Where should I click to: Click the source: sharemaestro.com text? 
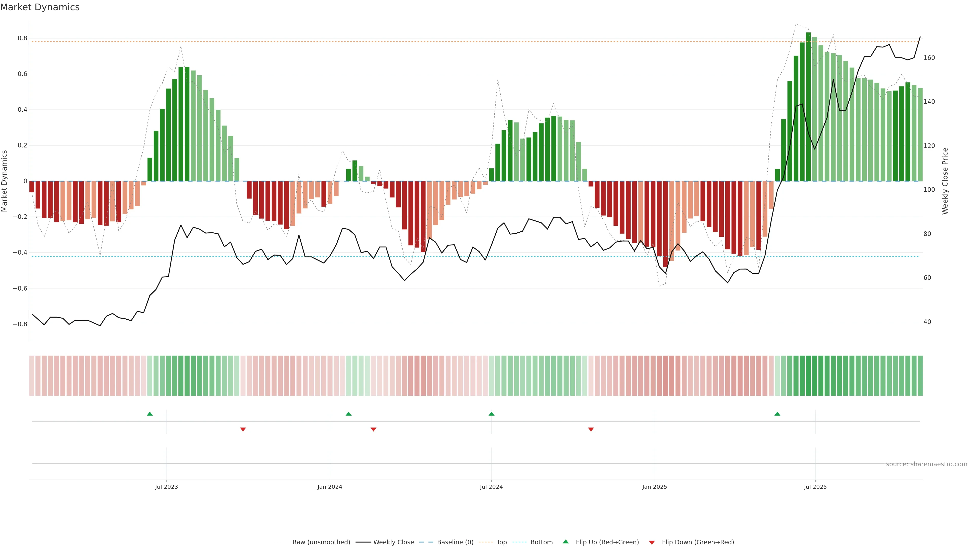(926, 464)
